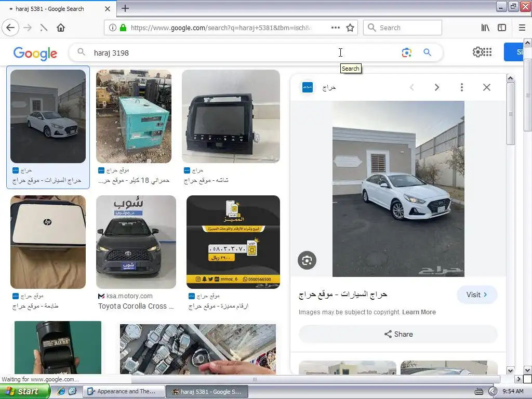Open the car screen unit image result
The image size is (532, 399).
click(231, 116)
